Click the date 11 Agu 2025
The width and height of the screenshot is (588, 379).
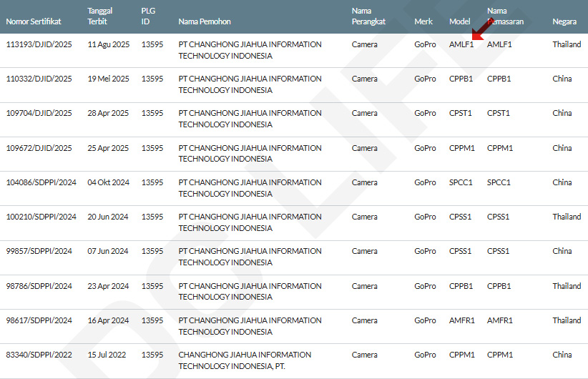tap(109, 44)
